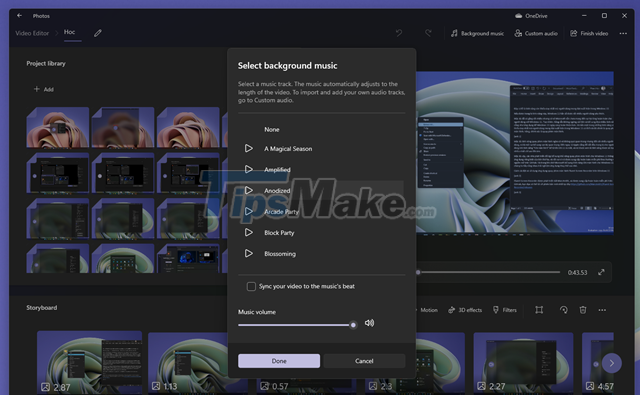Click the rotate icon in storyboard toolbar
The width and height of the screenshot is (640, 395).
(x=564, y=310)
